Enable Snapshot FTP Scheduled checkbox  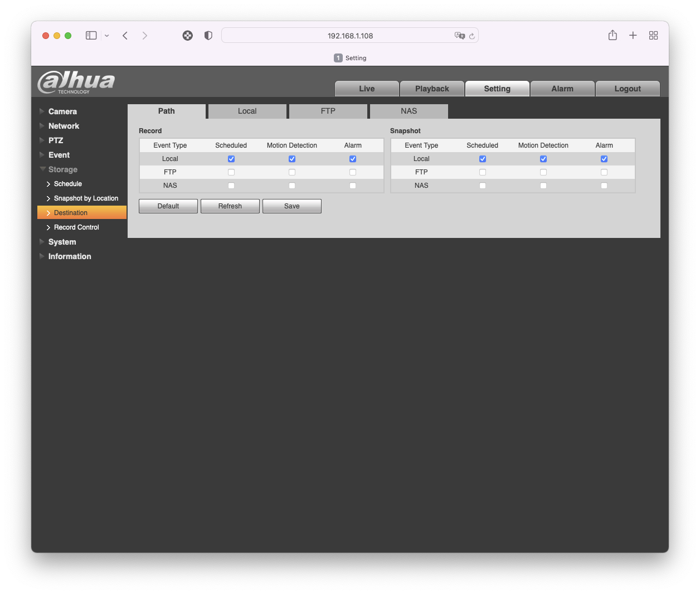click(483, 172)
